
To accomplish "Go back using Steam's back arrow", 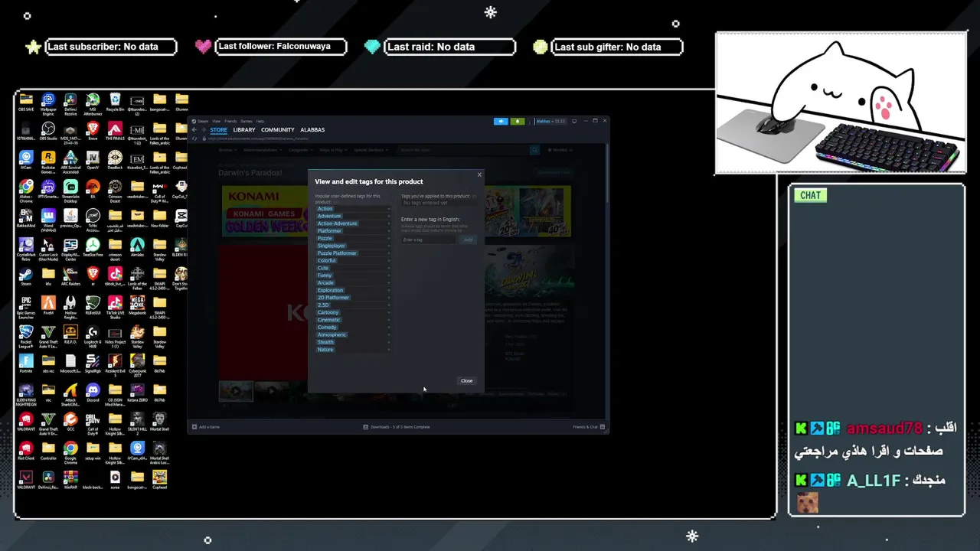I will [x=194, y=130].
